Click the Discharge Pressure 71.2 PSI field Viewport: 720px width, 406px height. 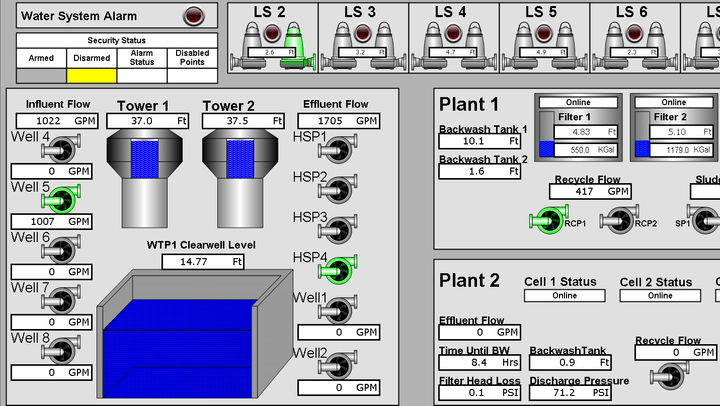[570, 393]
